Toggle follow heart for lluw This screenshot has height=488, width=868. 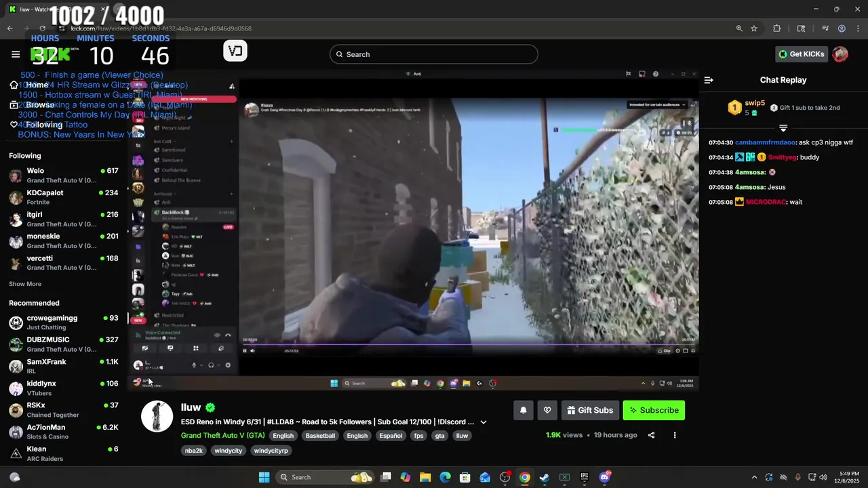coord(547,410)
